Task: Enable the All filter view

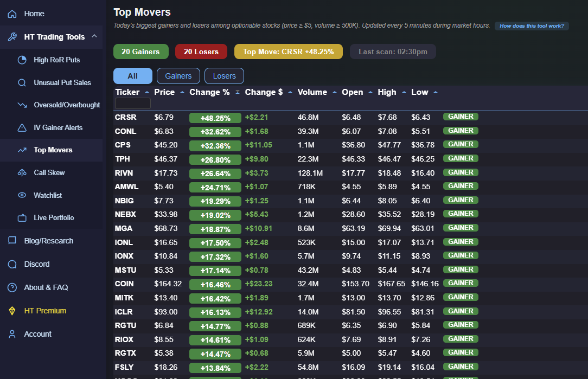Action: pyautogui.click(x=132, y=75)
